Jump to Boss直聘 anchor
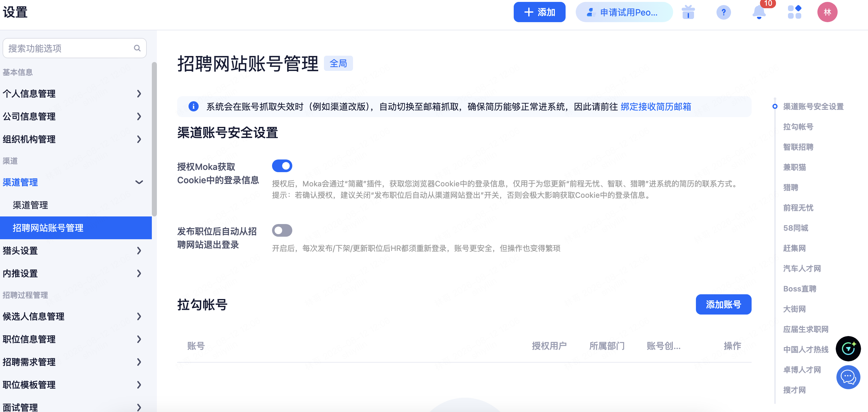Viewport: 868px width, 412px height. [x=800, y=289]
